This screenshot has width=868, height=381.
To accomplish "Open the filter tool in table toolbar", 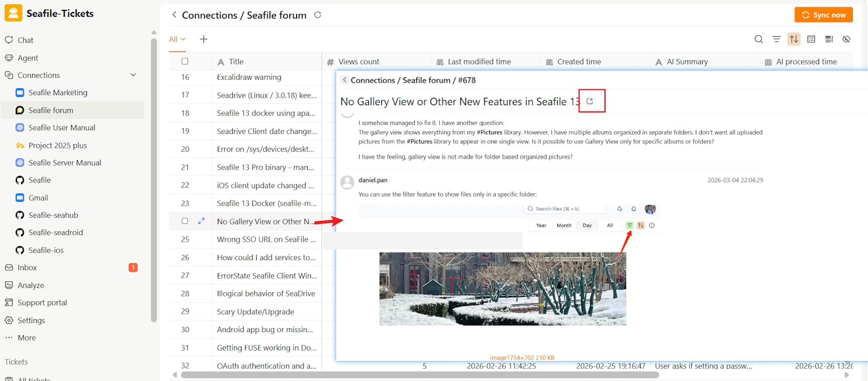I will tap(776, 39).
